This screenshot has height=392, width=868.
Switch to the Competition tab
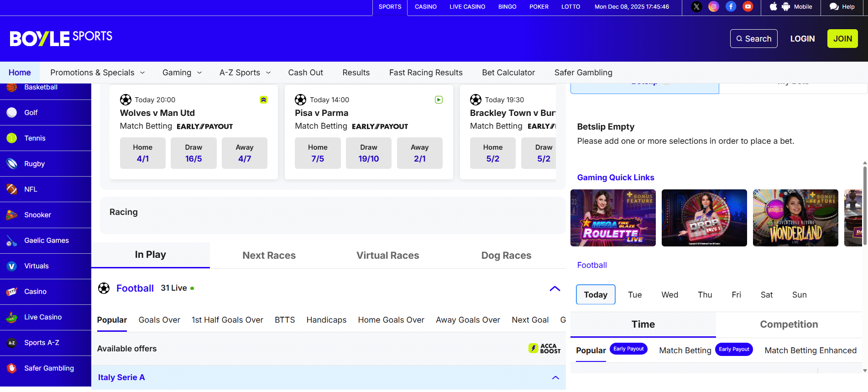tap(789, 324)
